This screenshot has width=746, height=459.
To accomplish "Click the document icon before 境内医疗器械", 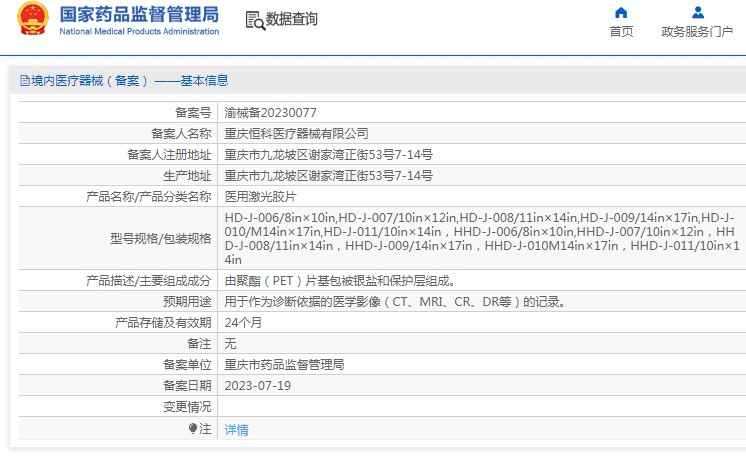I will 25,80.
